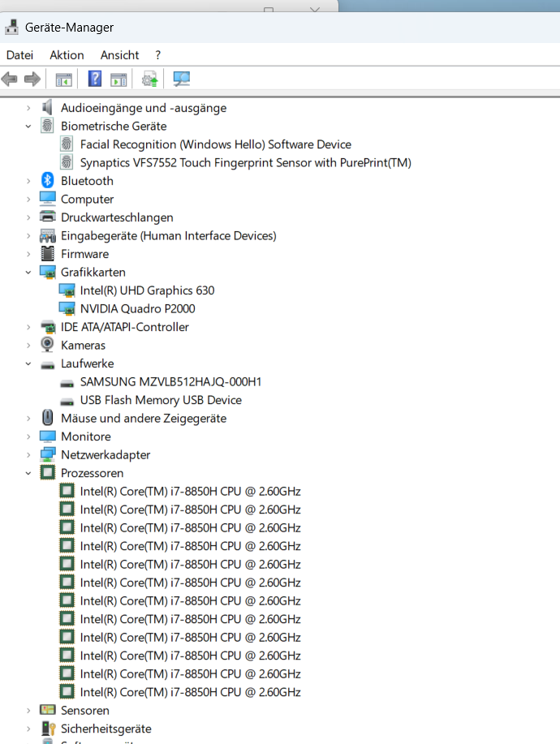Expand the Monitore node

click(x=28, y=437)
